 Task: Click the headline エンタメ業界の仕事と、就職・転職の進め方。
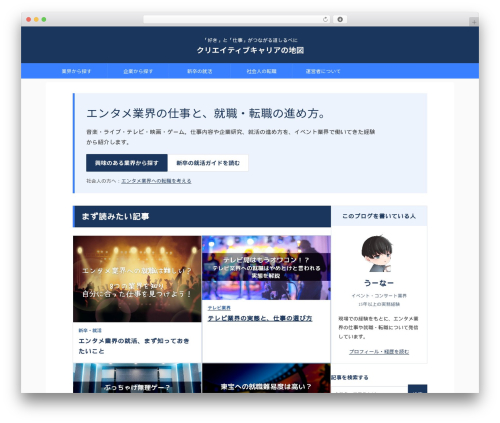click(206, 113)
